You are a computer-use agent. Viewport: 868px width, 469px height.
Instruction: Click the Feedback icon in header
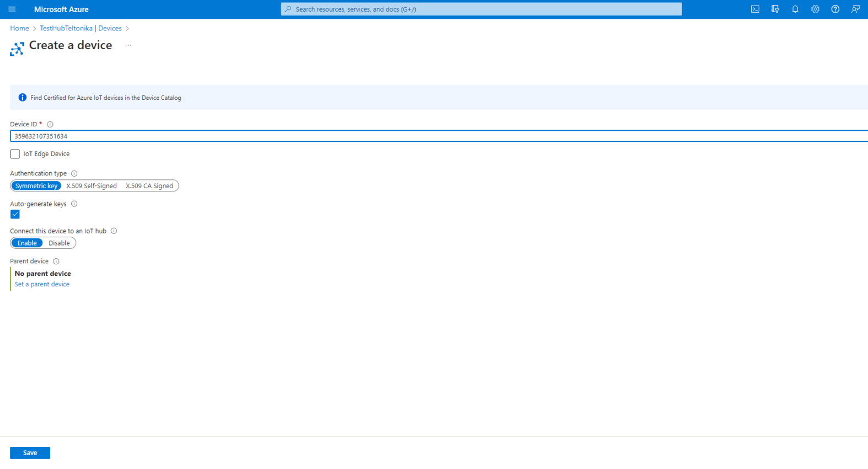coord(855,9)
